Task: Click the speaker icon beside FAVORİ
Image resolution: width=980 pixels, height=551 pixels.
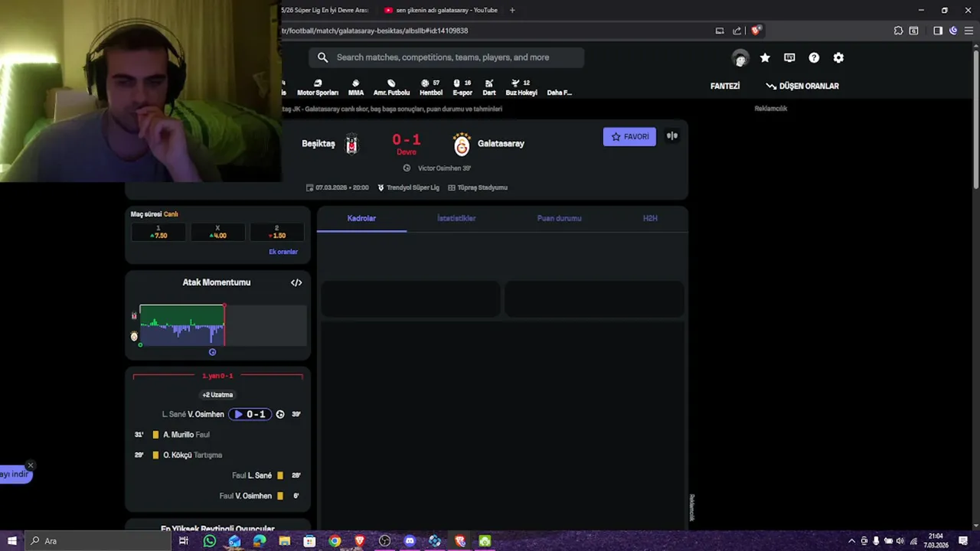Action: click(672, 136)
